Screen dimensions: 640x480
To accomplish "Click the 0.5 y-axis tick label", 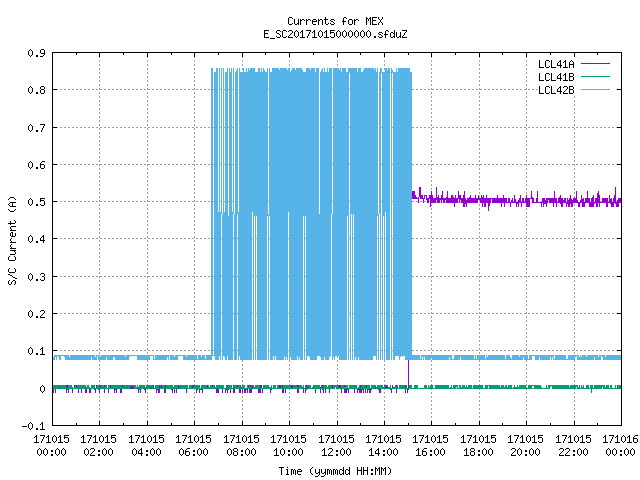I will coord(37,202).
